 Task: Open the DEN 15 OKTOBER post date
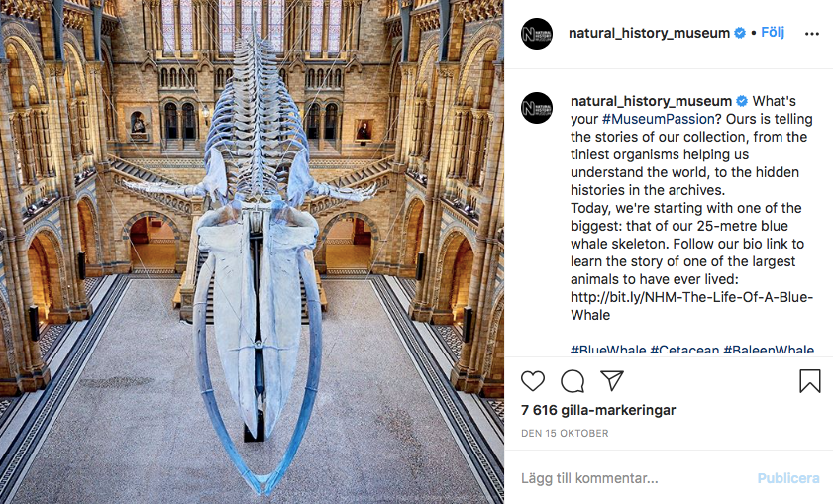(565, 434)
